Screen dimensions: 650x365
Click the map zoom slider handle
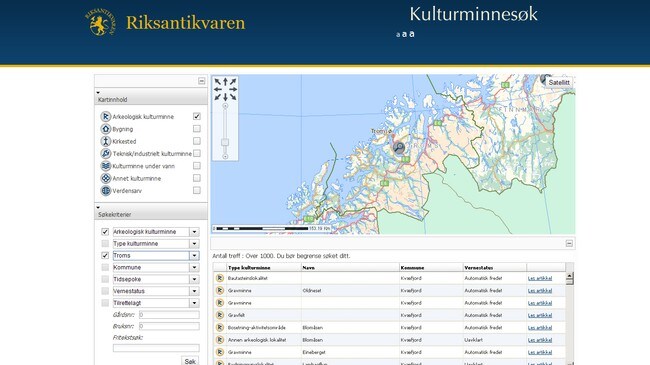(225, 142)
